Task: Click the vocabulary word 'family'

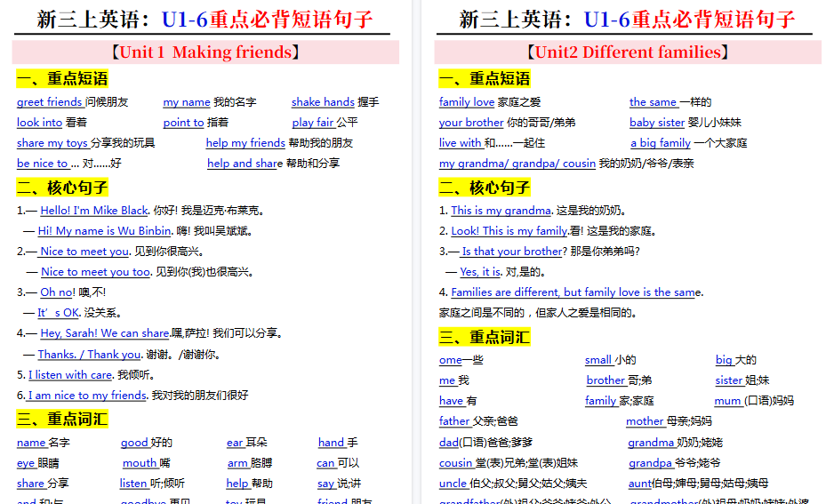Action: click(x=600, y=401)
